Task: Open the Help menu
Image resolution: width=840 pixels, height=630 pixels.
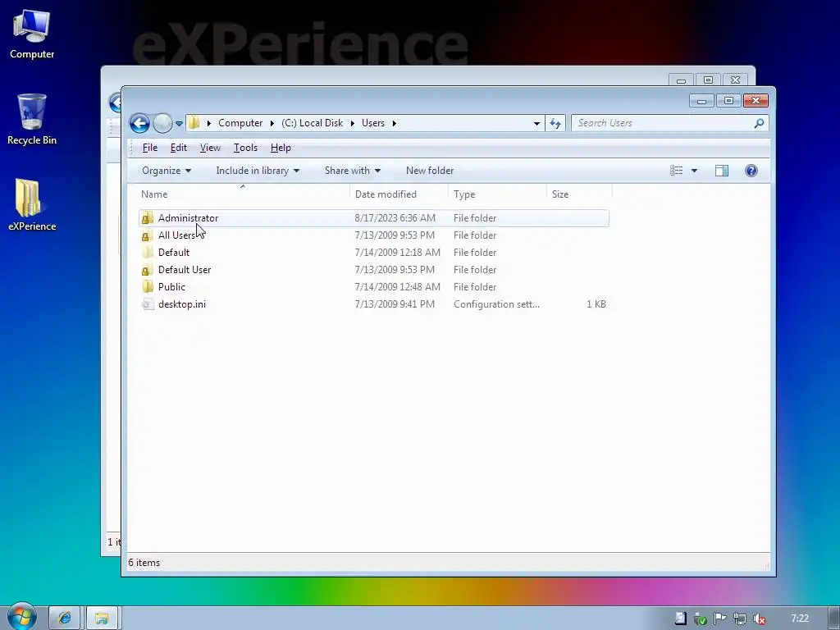Action: click(x=281, y=148)
